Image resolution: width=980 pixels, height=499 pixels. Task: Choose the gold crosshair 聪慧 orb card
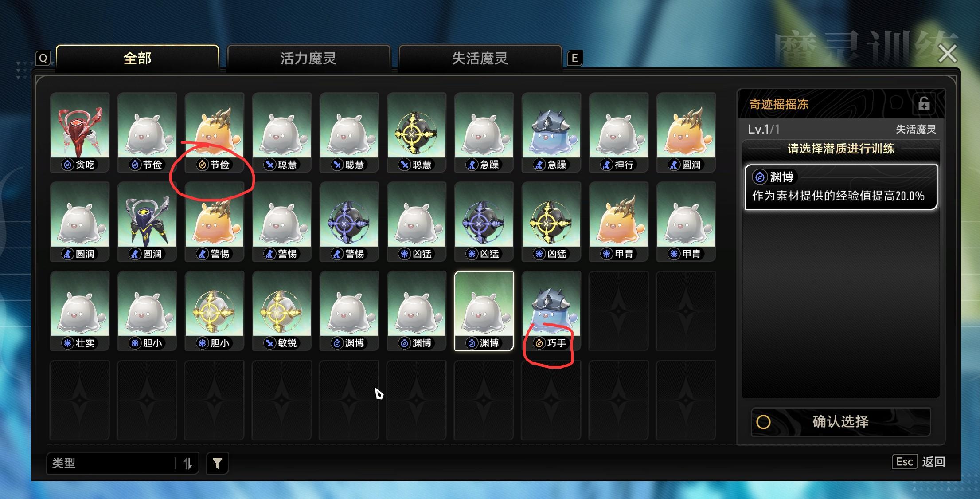tap(417, 132)
